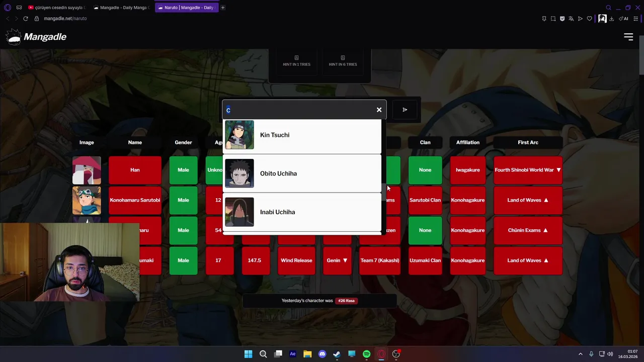
Task: Open Spotify from taskbar
Action: (367, 354)
